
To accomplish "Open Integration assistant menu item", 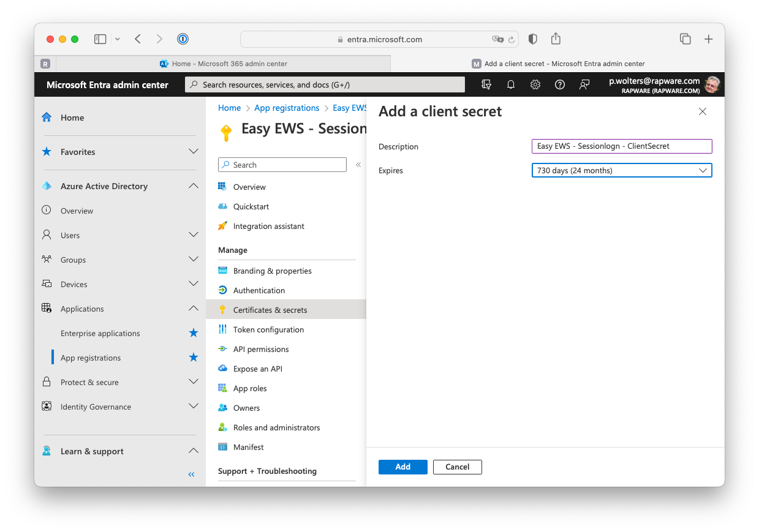I will (268, 226).
